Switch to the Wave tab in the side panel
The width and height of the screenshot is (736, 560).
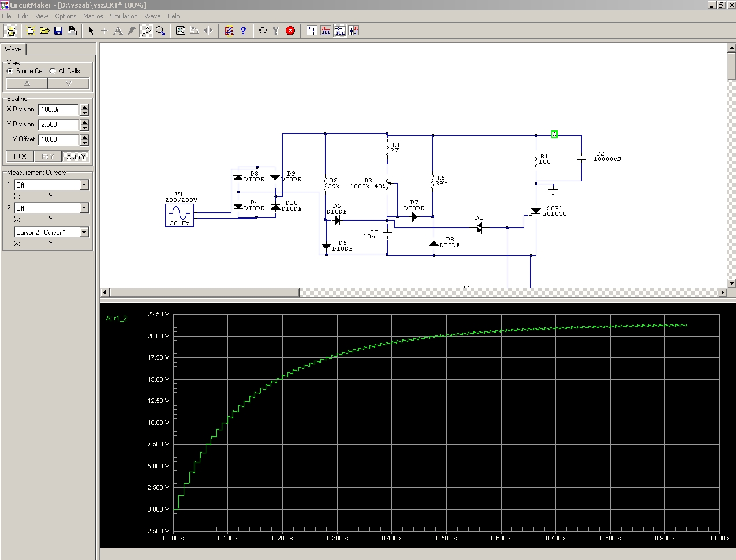pos(13,49)
